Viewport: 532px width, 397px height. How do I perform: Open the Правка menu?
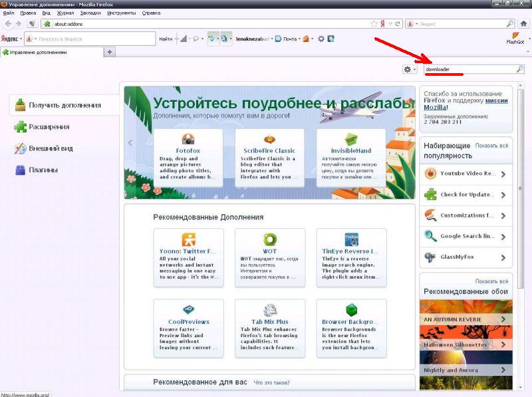(28, 13)
